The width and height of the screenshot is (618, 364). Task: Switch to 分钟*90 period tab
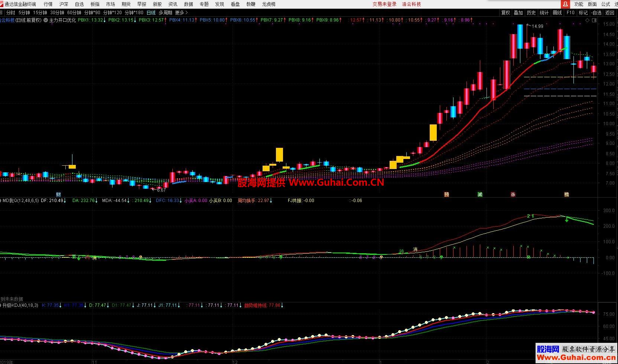tap(92, 13)
